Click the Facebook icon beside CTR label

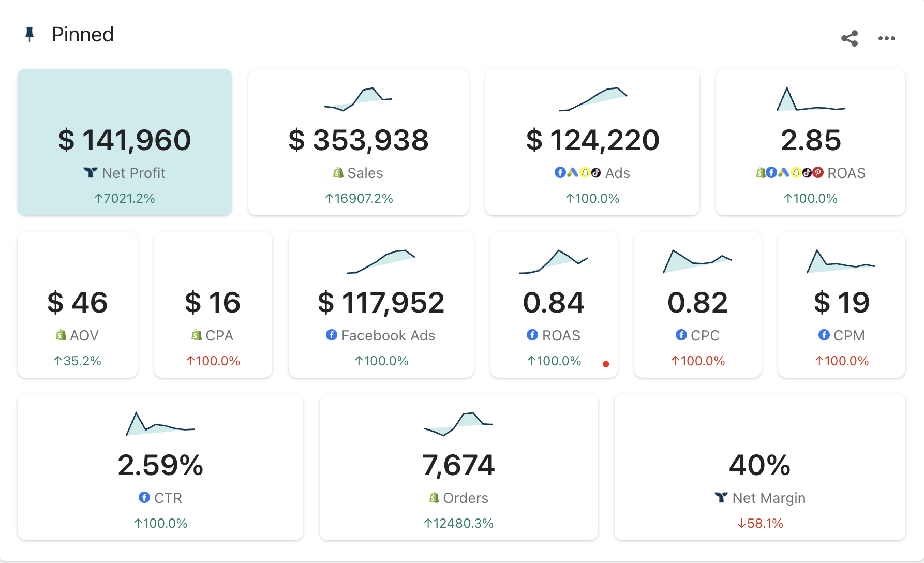click(x=144, y=498)
